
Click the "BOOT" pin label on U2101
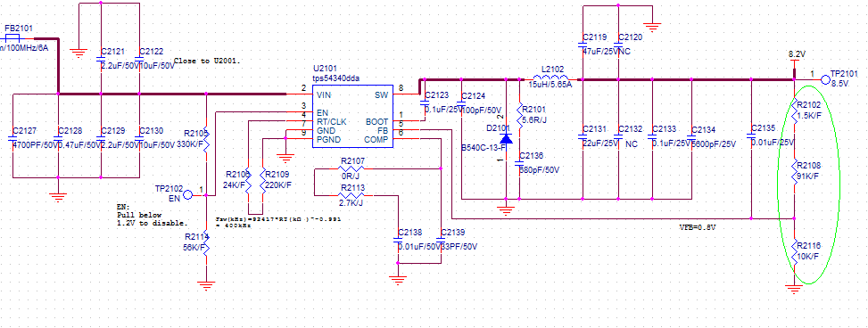click(377, 121)
